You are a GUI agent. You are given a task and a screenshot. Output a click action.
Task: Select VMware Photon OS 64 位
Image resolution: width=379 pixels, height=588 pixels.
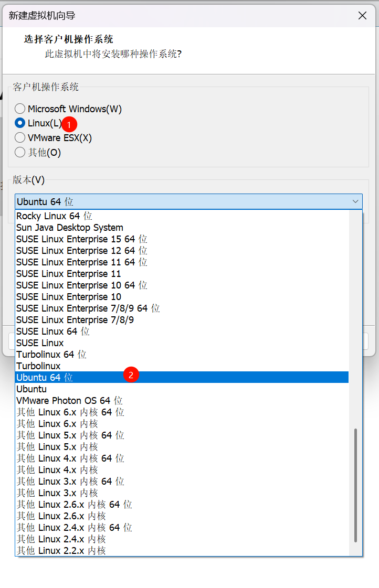[x=182, y=401]
